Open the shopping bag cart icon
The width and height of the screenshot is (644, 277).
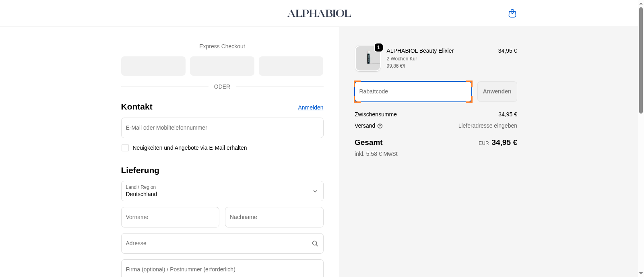(x=512, y=13)
